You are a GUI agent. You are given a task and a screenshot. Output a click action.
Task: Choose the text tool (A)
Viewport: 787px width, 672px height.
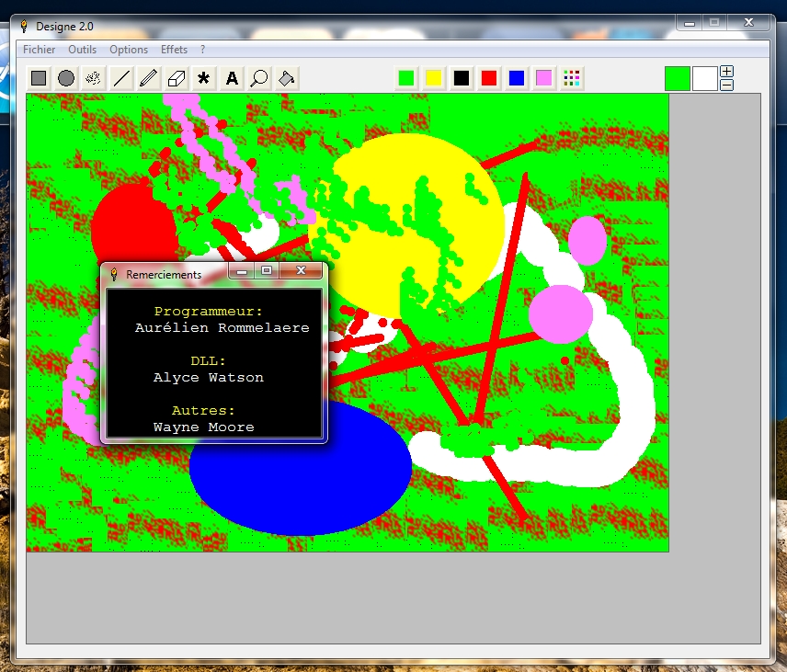(232, 78)
